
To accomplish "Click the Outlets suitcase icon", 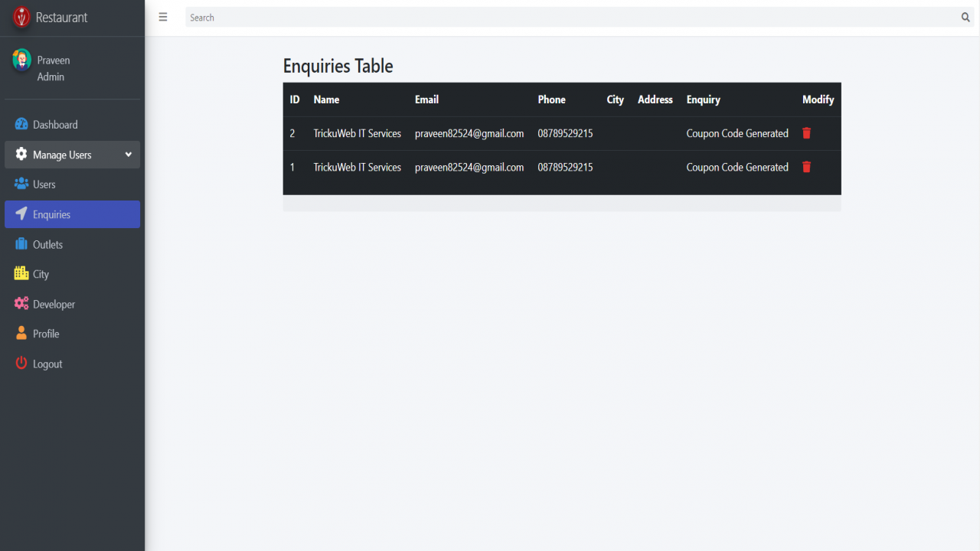I will tap(21, 244).
